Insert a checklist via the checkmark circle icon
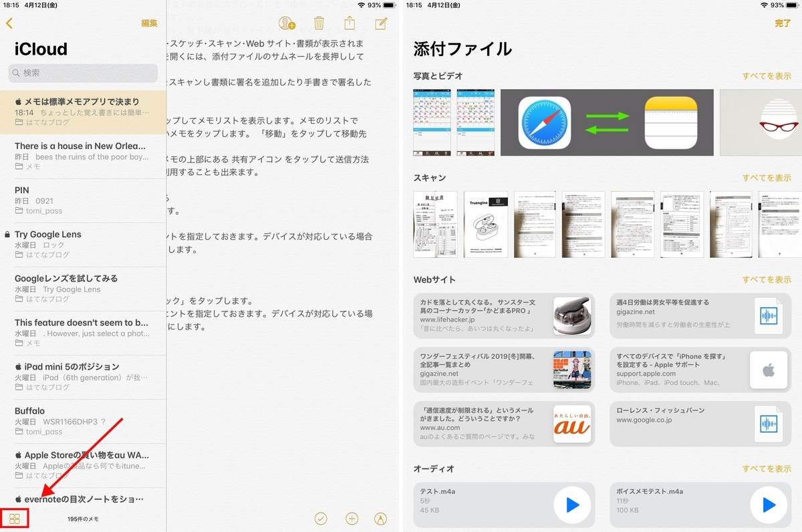Screen dimensions: 802x532 tap(320, 518)
